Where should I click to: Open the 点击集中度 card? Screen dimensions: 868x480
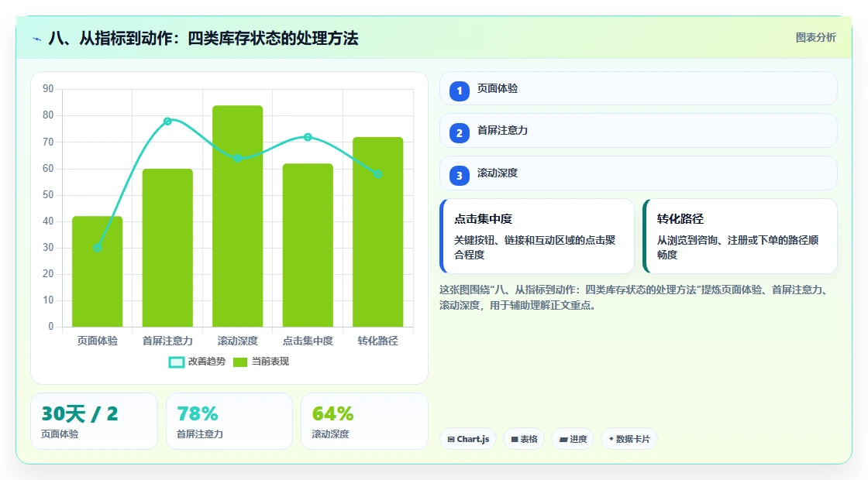click(537, 236)
